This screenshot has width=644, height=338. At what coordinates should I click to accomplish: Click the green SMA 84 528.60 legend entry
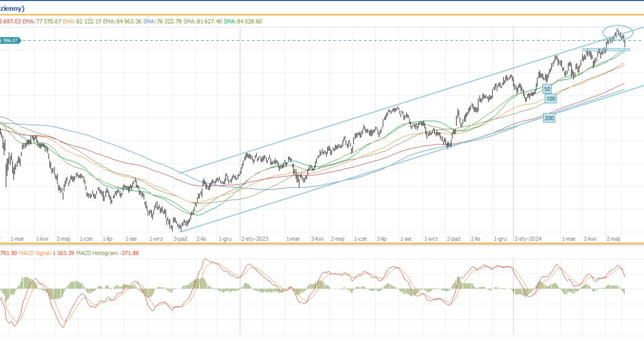pos(243,21)
